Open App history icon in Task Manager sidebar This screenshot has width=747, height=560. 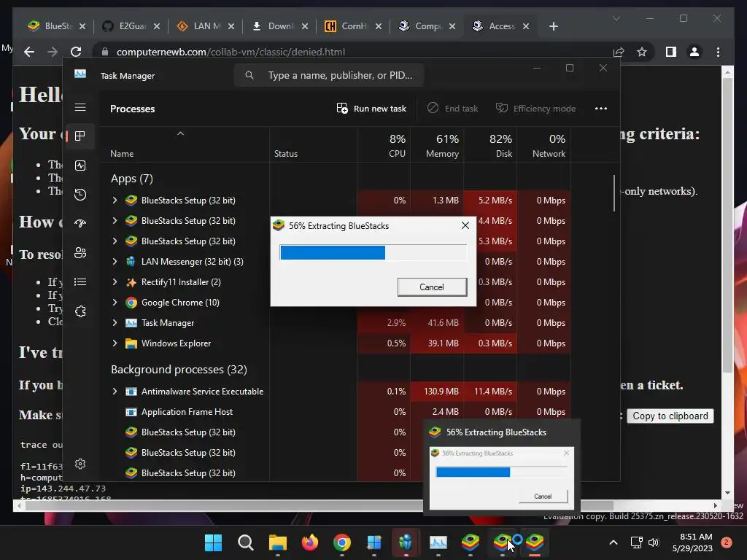(x=80, y=194)
